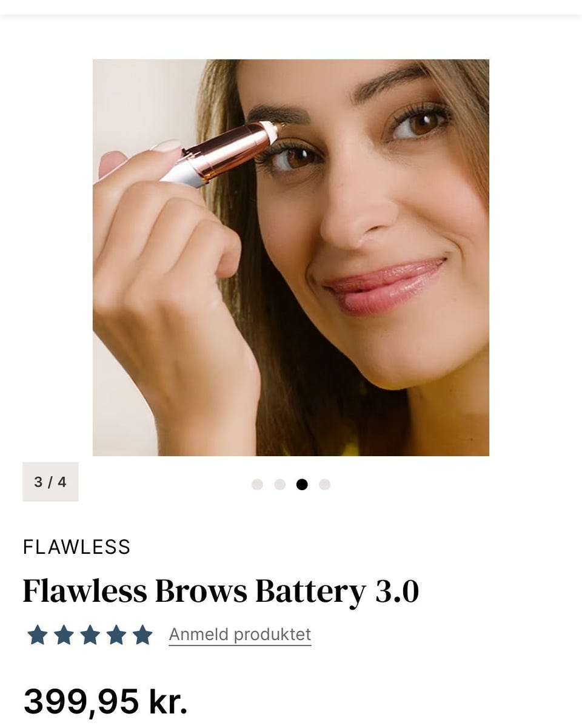
Task: Click the first rating star
Action: point(37,635)
